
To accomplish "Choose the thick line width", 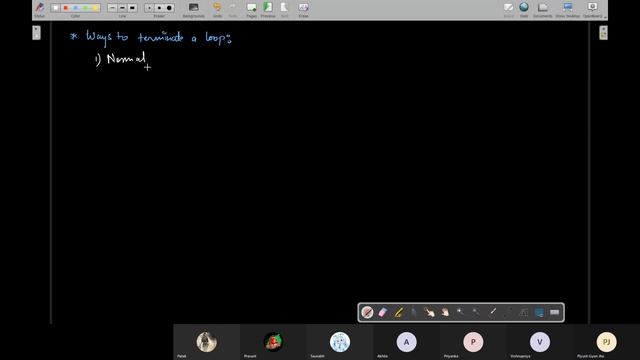I will point(132,8).
